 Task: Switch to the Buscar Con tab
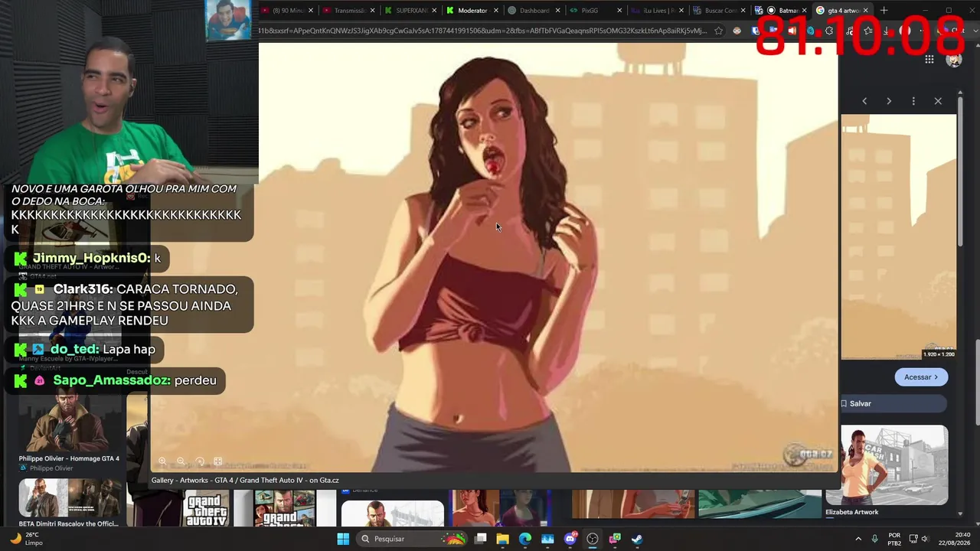pos(717,11)
